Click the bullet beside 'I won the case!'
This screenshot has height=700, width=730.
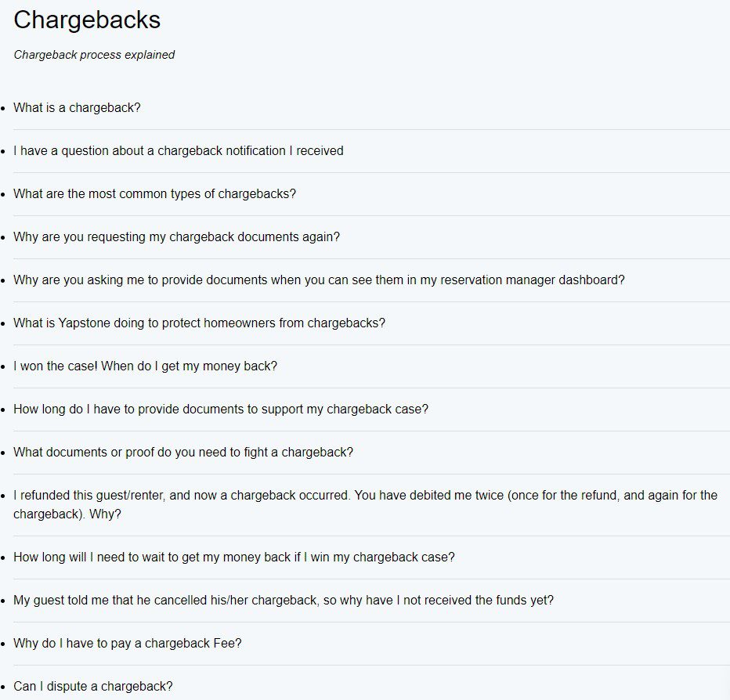[4, 367]
